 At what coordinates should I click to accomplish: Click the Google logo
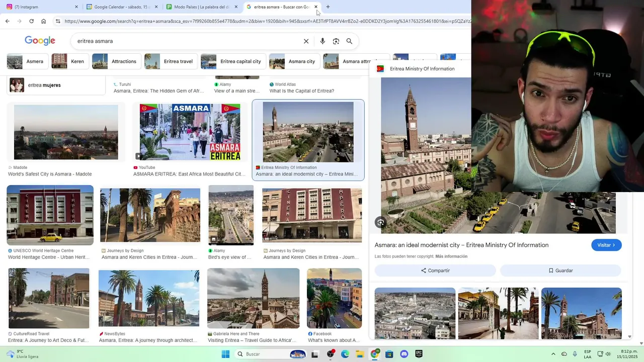(x=40, y=41)
